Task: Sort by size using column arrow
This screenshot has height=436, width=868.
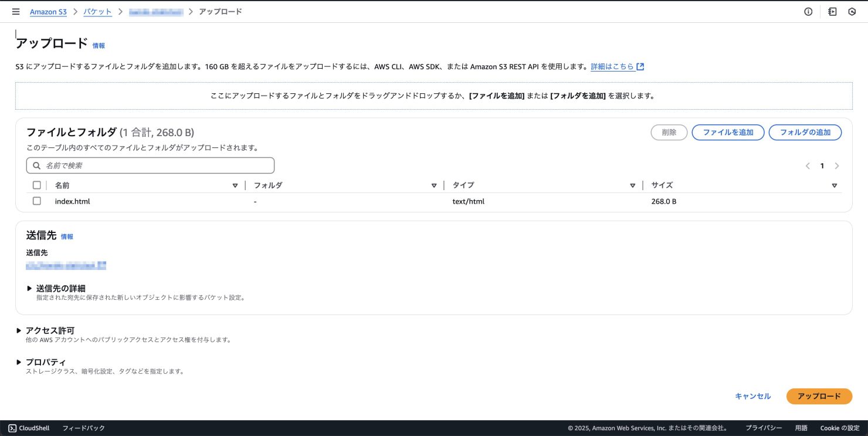Action: coord(834,185)
